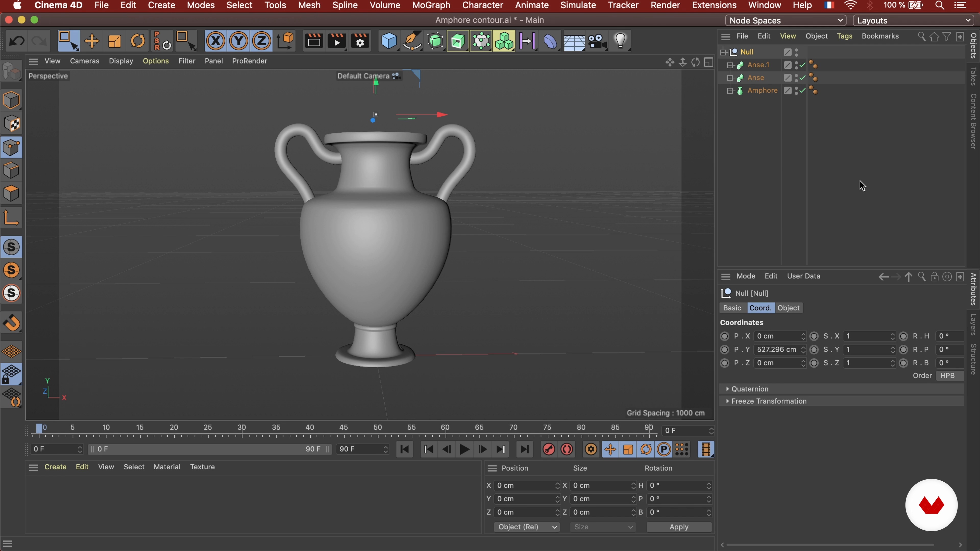Screen dimensions: 980x551
Task: Open the Node Spaces dropdown
Action: click(786, 20)
